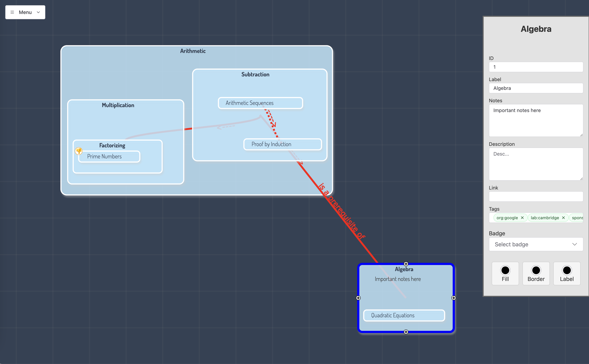Select the Quadratic Equations node
Viewport: 589px width, 364px height.
(404, 315)
